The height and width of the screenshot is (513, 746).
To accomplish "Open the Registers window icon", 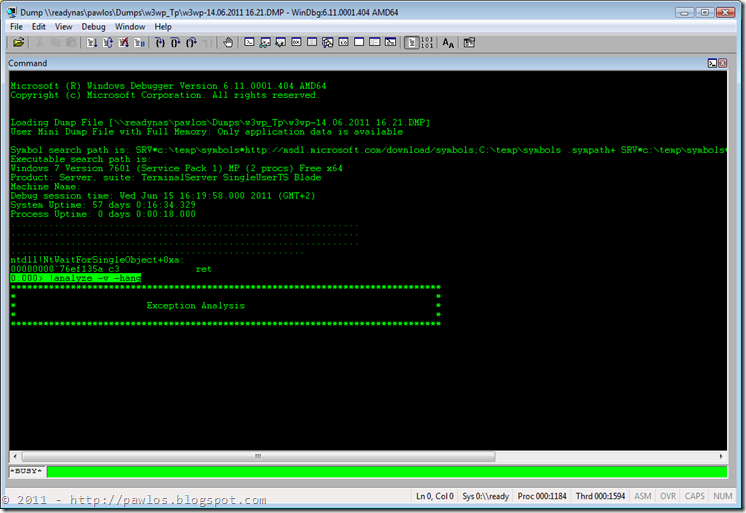I will pyautogui.click(x=296, y=42).
